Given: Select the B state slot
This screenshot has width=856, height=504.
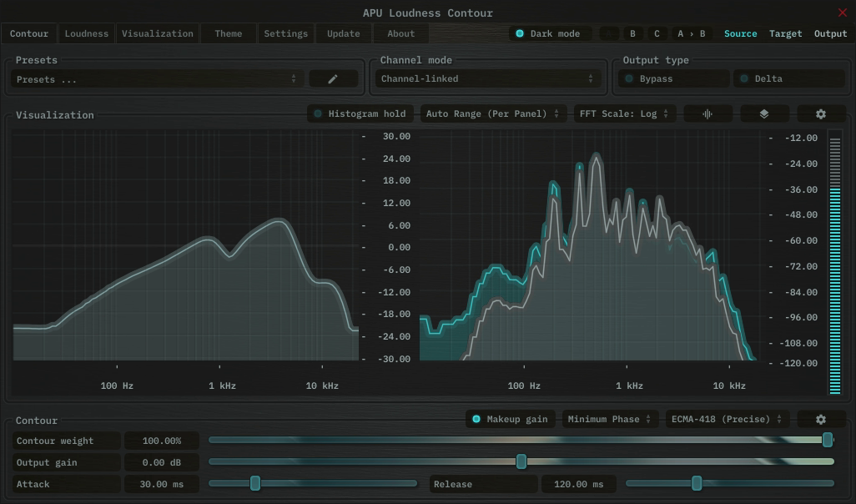Looking at the screenshot, I should pyautogui.click(x=632, y=33).
